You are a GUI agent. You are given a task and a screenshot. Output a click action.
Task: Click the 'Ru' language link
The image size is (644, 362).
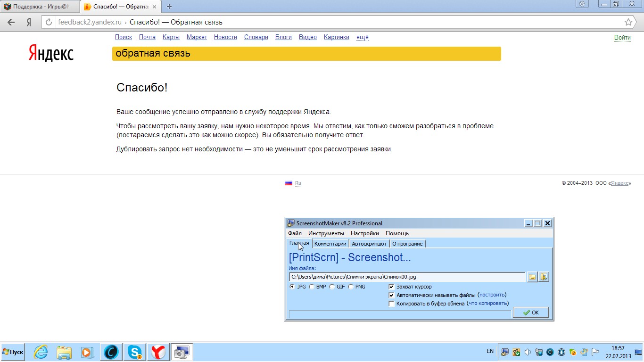298,183
